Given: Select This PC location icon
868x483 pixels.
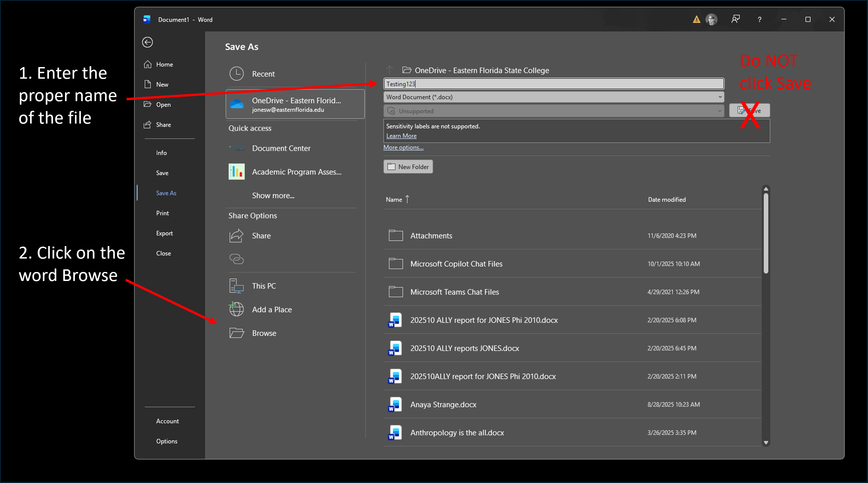Looking at the screenshot, I should (236, 286).
